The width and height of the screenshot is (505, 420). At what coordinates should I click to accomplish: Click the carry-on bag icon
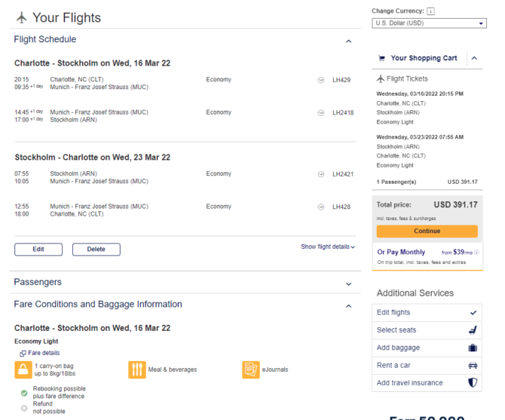pos(23,369)
